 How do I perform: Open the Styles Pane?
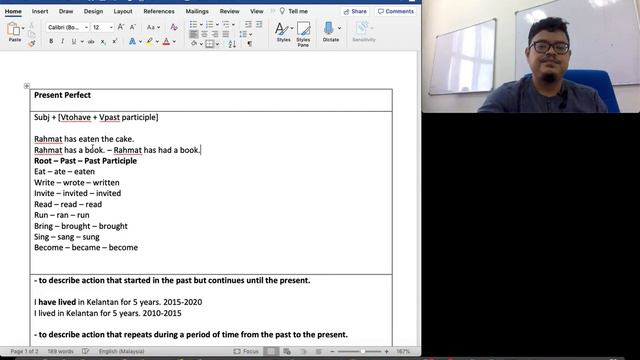click(303, 34)
